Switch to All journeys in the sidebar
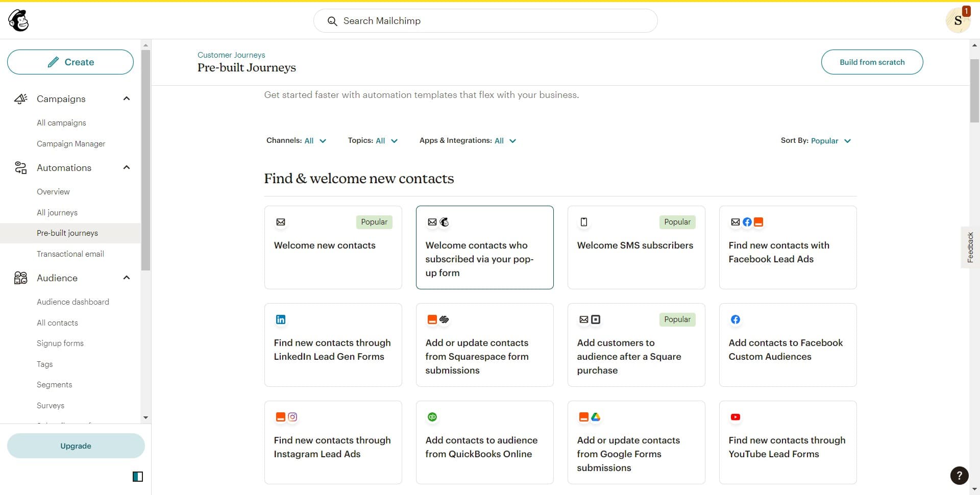Image resolution: width=980 pixels, height=495 pixels. [57, 212]
